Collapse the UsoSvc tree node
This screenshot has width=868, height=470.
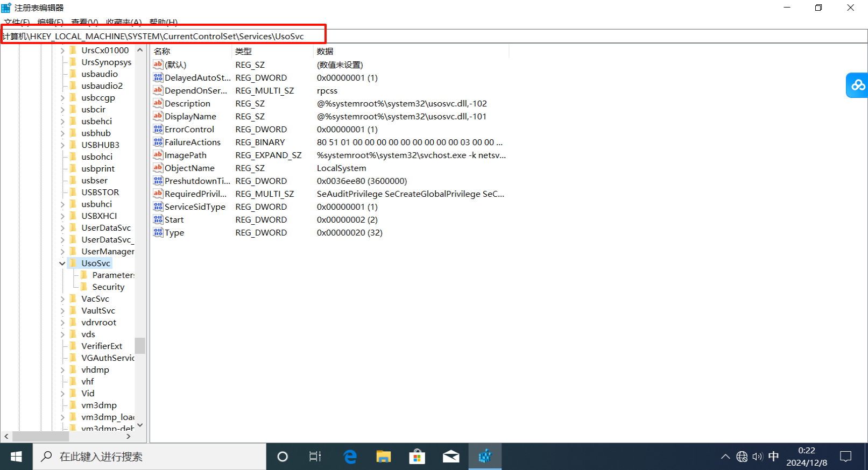coord(62,263)
